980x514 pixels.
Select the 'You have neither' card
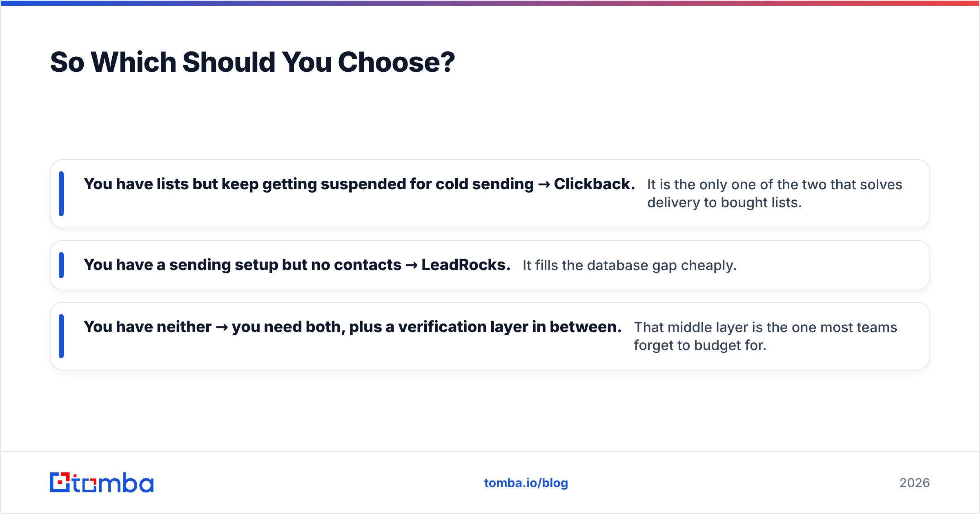[x=490, y=336]
